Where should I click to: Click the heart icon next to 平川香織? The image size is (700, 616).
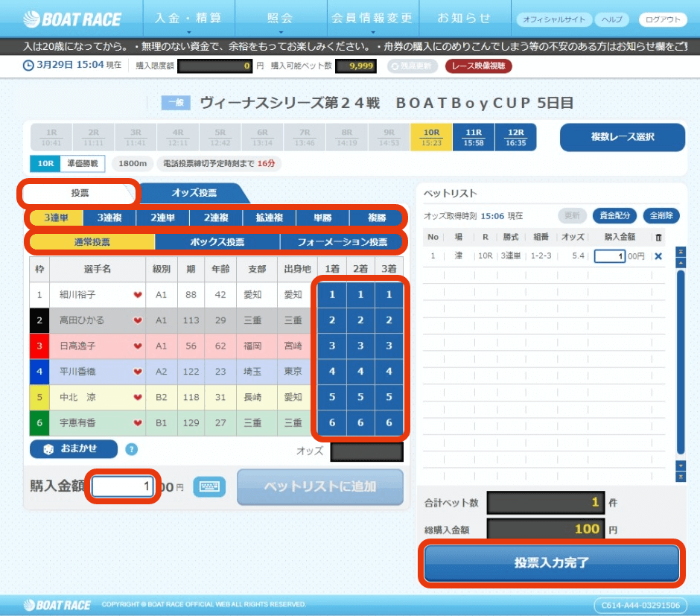pyautogui.click(x=138, y=372)
